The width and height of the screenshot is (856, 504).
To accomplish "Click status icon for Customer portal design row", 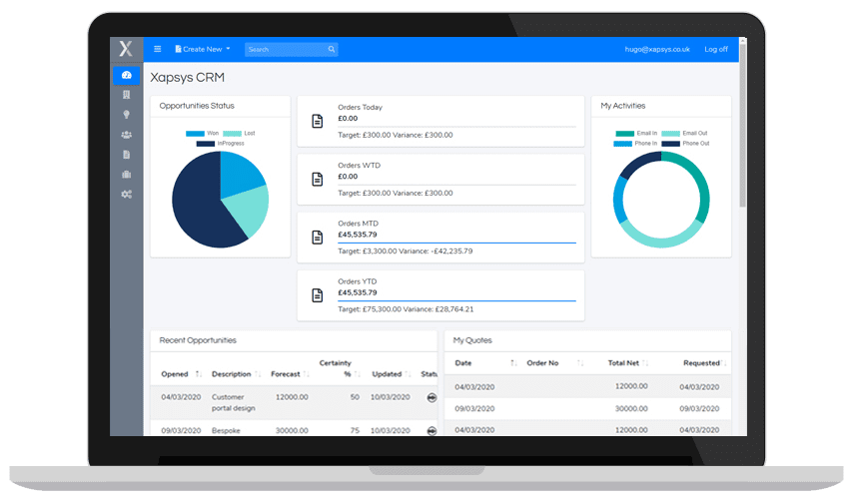I will click(x=431, y=397).
